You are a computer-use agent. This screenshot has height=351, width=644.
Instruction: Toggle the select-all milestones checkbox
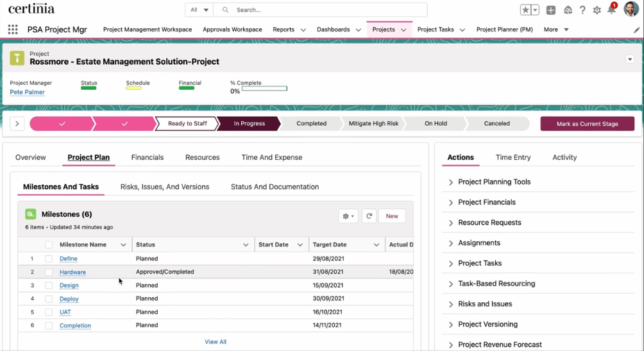[x=49, y=244]
